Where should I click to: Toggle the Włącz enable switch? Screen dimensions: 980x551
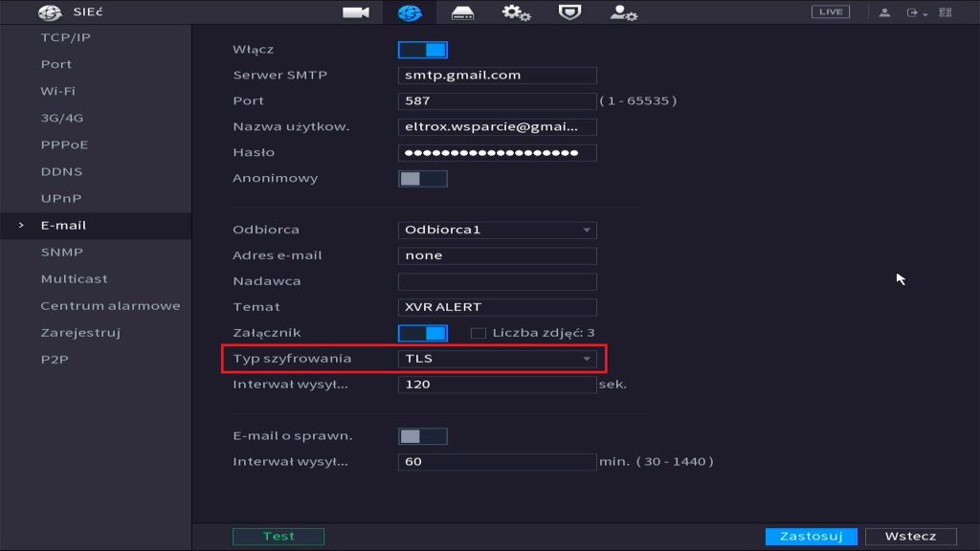tap(422, 50)
